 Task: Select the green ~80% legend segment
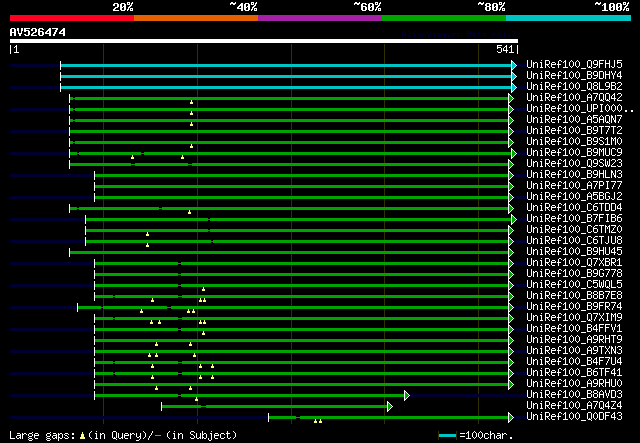[x=443, y=17]
